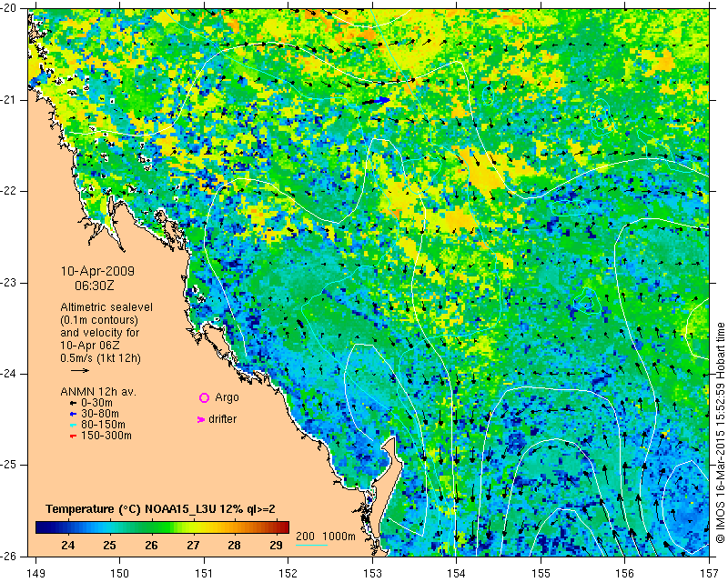Click the colorbar value 24
728x582 pixels.
(67, 545)
